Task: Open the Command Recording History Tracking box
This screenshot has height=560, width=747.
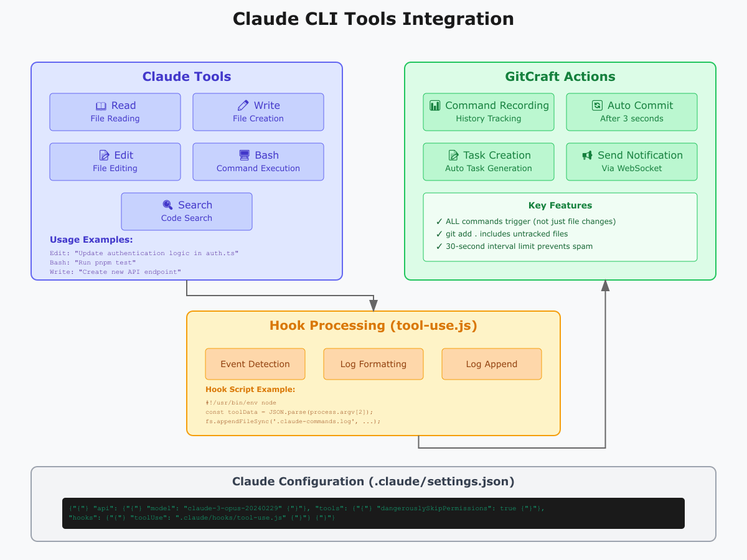Action: click(x=489, y=112)
